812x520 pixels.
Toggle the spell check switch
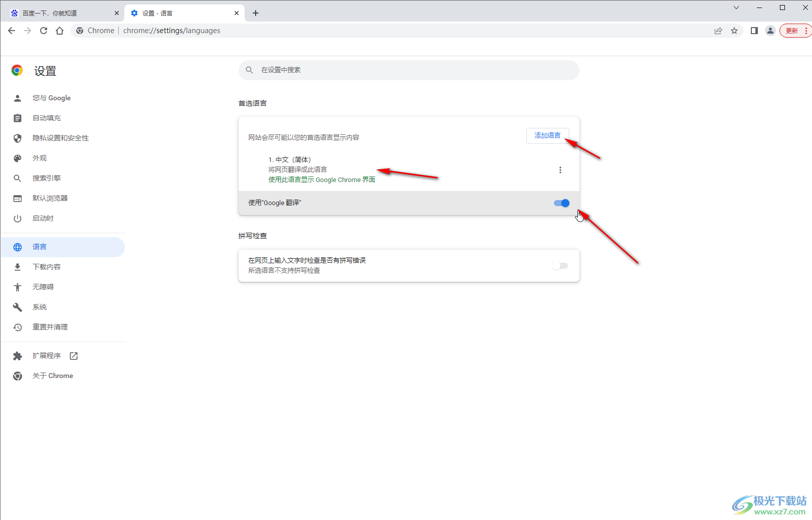(x=560, y=266)
